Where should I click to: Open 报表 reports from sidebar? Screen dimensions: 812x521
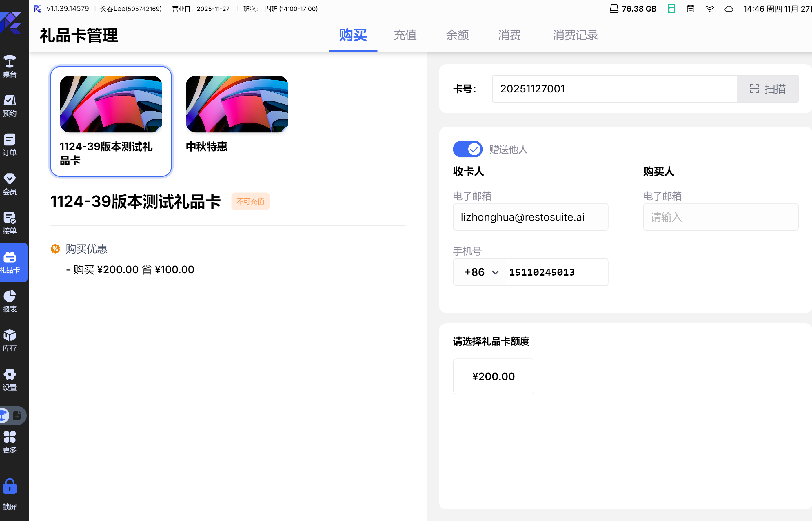[x=10, y=301]
